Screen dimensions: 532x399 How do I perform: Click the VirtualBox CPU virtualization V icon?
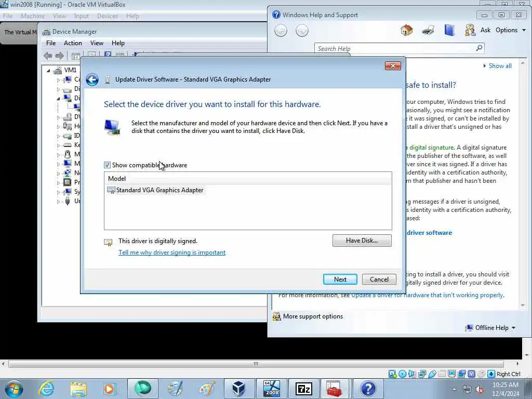[x=471, y=374]
